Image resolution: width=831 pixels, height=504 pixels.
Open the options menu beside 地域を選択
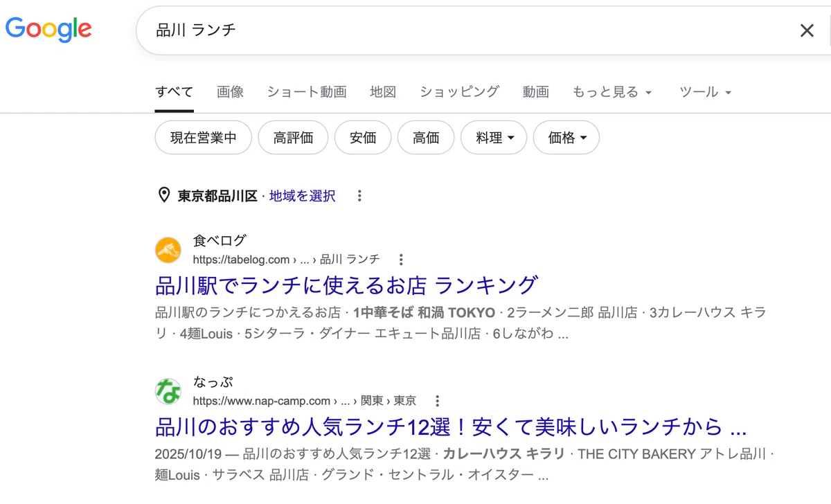click(x=359, y=196)
